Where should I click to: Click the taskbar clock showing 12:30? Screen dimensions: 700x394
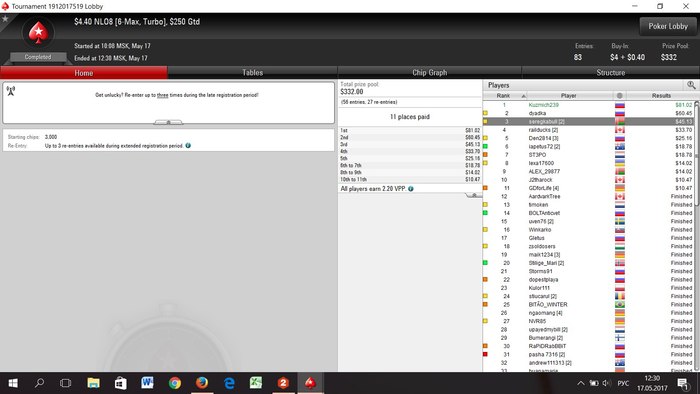click(x=652, y=383)
